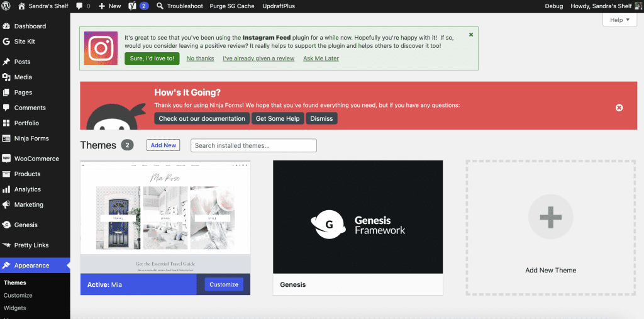Open the Widgets submenu item
The image size is (644, 319).
tap(15, 308)
